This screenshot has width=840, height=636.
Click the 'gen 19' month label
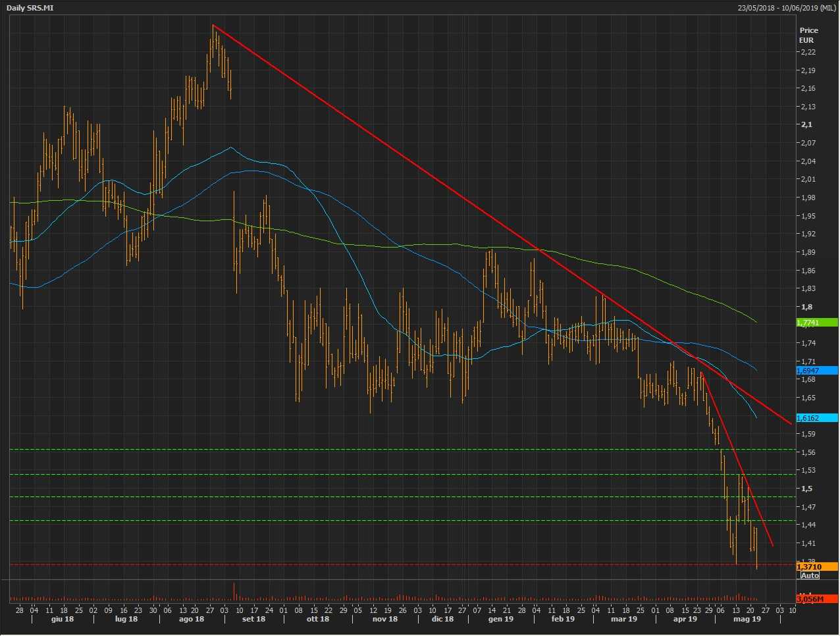click(x=500, y=619)
